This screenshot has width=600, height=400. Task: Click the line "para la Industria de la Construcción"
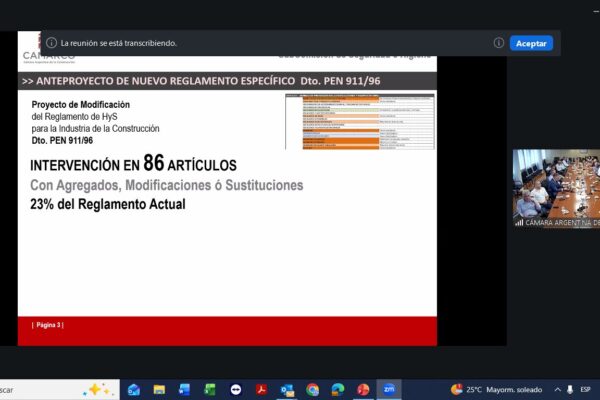pos(95,129)
